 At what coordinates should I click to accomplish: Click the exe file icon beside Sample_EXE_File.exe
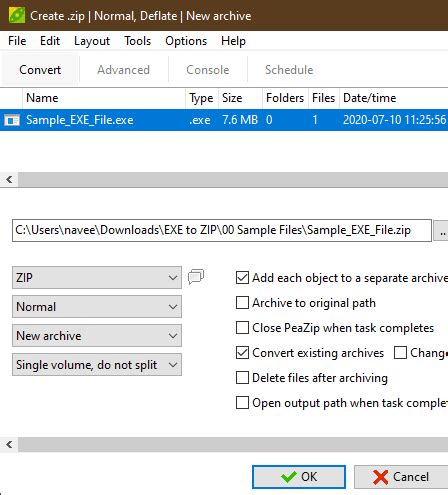pos(12,120)
